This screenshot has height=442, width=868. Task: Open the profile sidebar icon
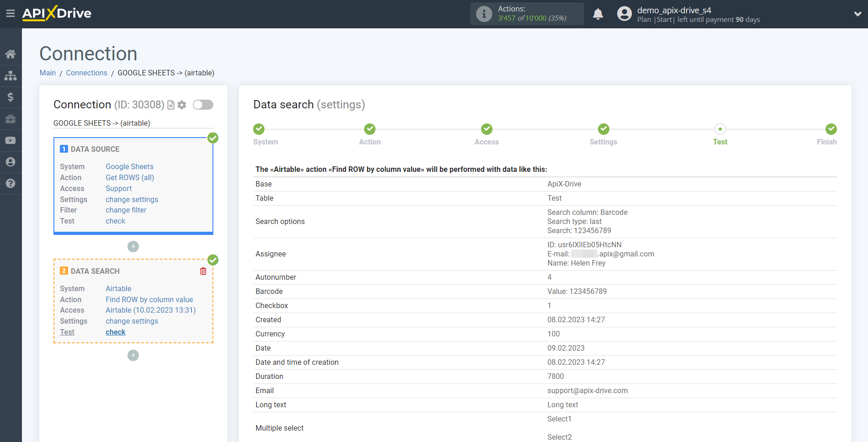[11, 162]
